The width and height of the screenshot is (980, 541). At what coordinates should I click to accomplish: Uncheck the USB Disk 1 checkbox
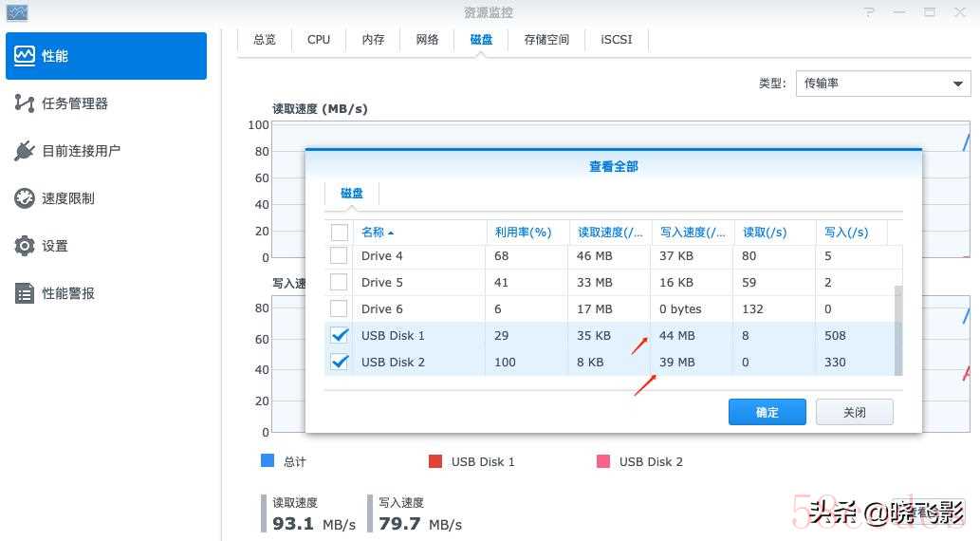(340, 335)
